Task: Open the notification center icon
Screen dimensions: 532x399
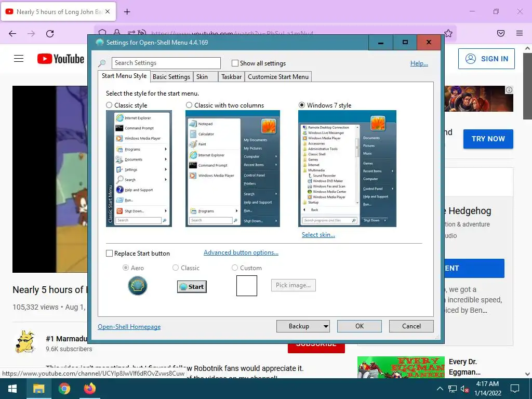Action: point(515,389)
